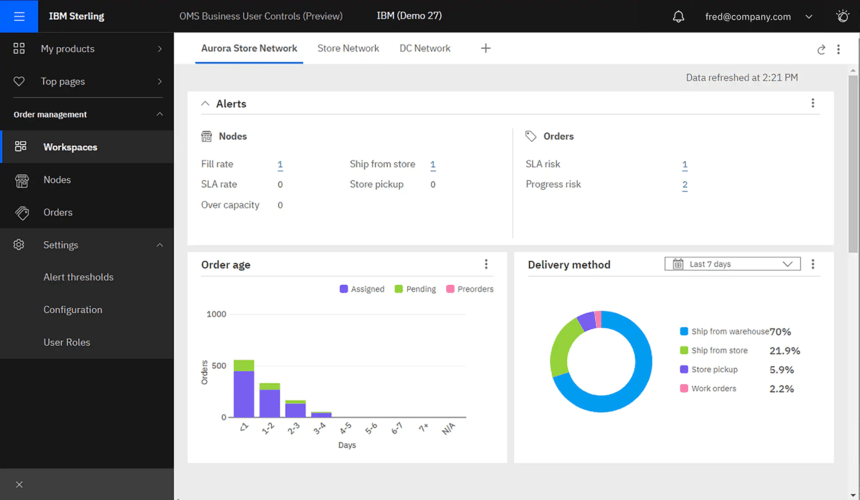Screen dimensions: 860x500
Task: Click the vertical scrollbar thumb
Action: tap(853, 164)
